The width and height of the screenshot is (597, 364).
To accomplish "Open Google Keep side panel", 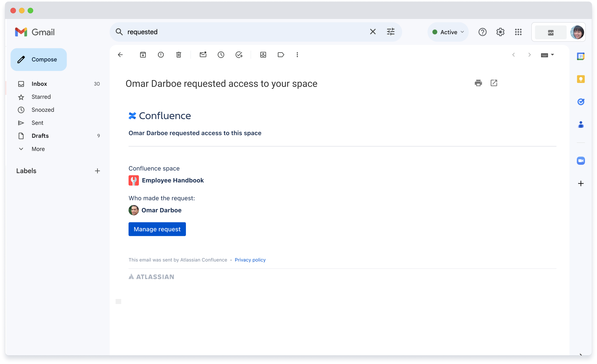I will [x=581, y=79].
